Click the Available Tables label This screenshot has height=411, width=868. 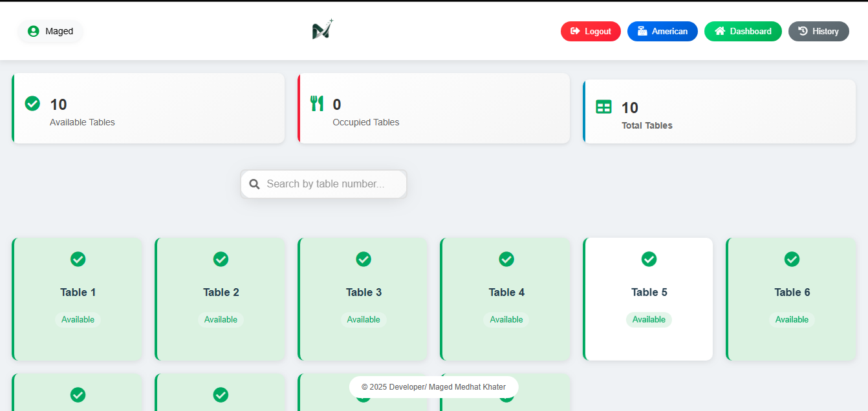(x=82, y=122)
